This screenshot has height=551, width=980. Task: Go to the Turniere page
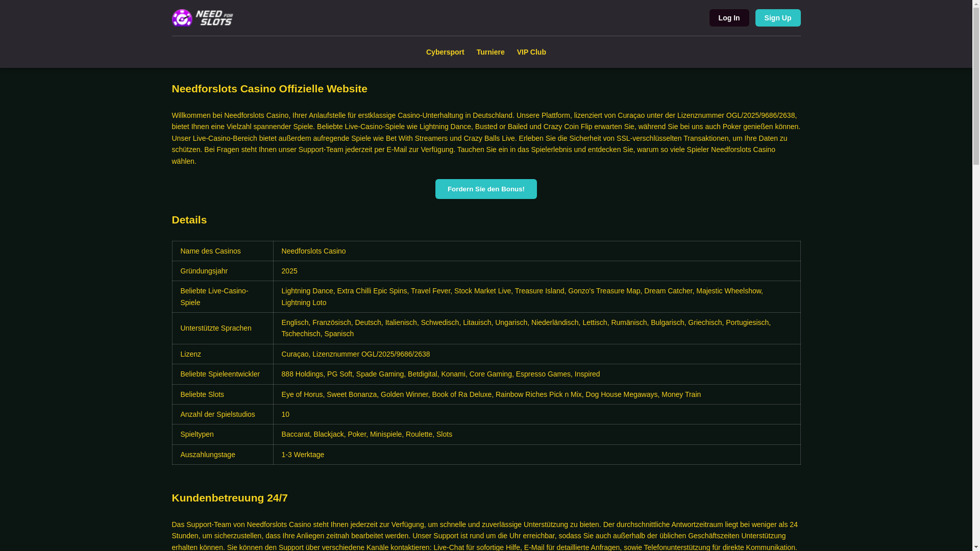(491, 52)
